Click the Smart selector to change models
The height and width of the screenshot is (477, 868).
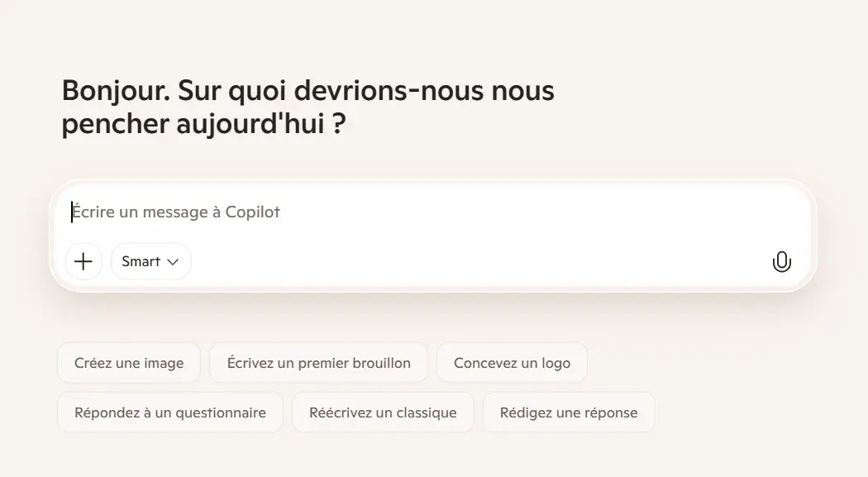[x=150, y=261]
